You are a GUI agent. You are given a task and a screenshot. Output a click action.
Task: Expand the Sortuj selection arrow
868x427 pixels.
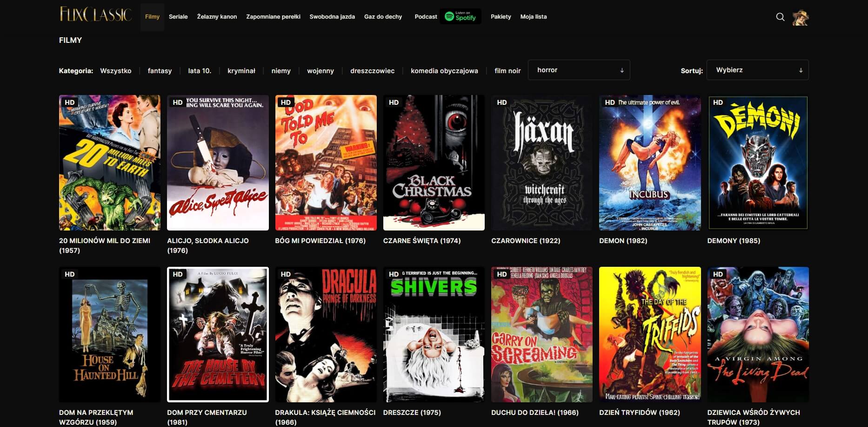click(801, 70)
